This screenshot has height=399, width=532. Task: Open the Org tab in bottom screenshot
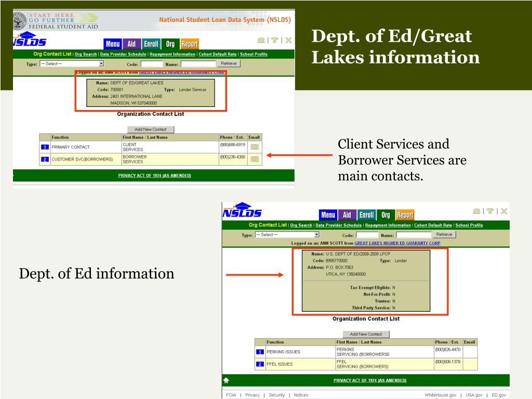click(386, 215)
